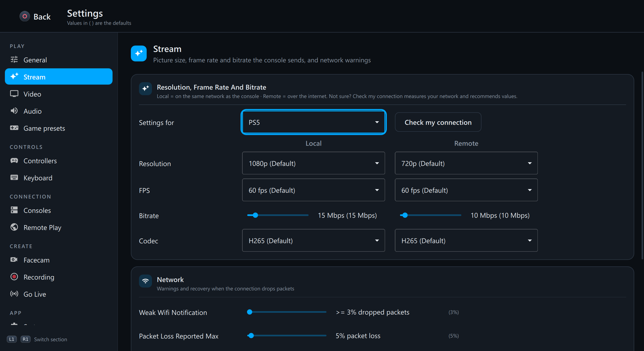Click the Resolution section sparkle icon
This screenshot has height=351, width=644.
pyautogui.click(x=145, y=88)
